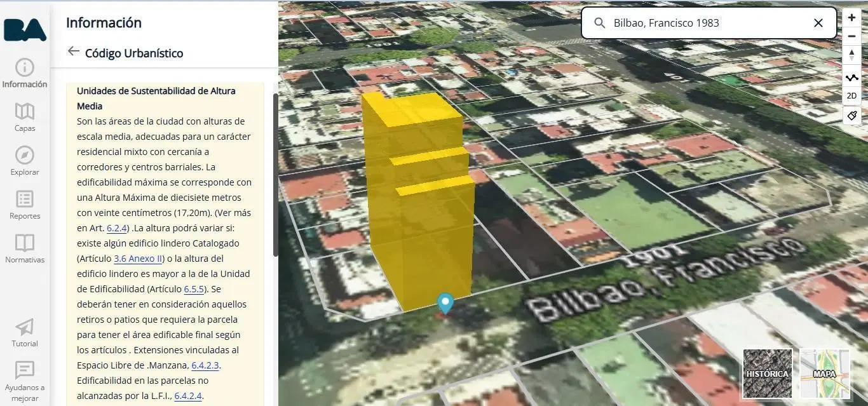Launch the Tutorial from the sidebar
Screen dimensions: 868x406
coord(25,332)
